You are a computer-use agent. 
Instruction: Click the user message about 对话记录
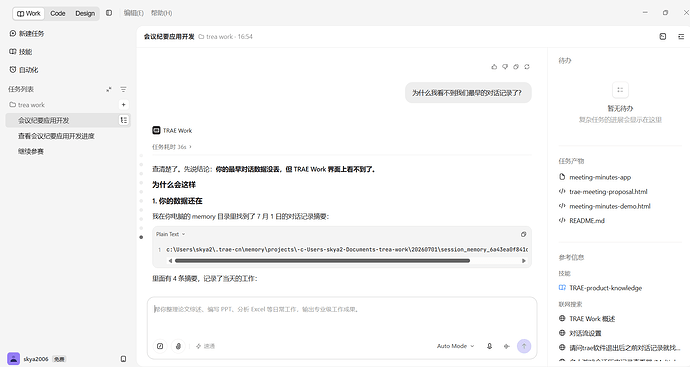(468, 93)
